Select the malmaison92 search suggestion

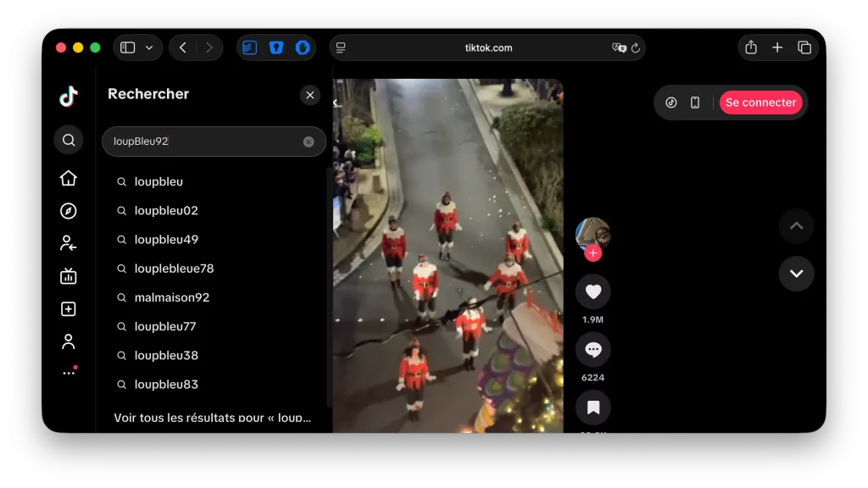[173, 297]
